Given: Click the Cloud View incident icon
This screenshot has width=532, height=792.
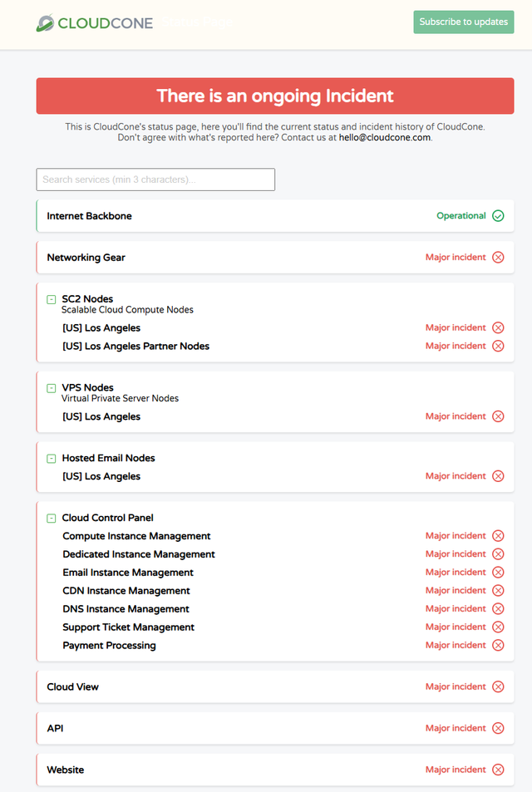Looking at the screenshot, I should (498, 686).
